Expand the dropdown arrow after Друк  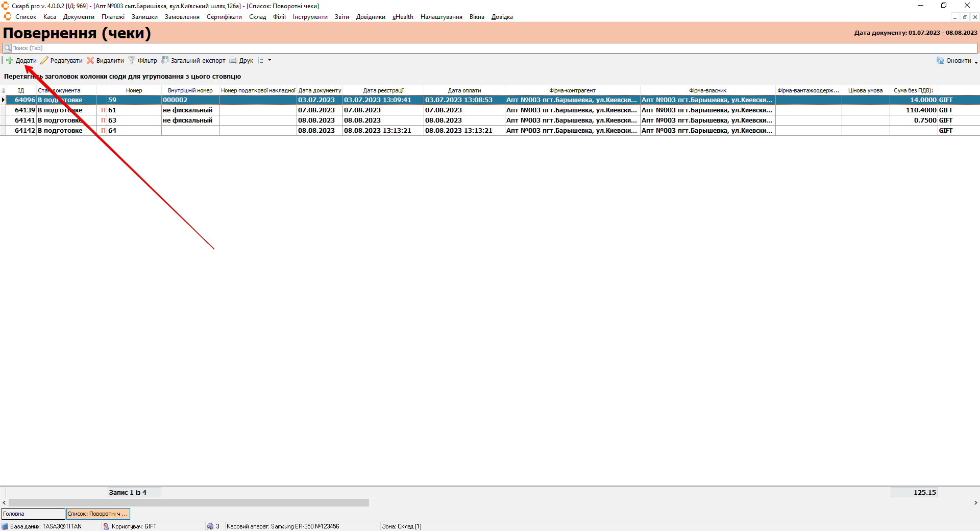pyautogui.click(x=270, y=61)
